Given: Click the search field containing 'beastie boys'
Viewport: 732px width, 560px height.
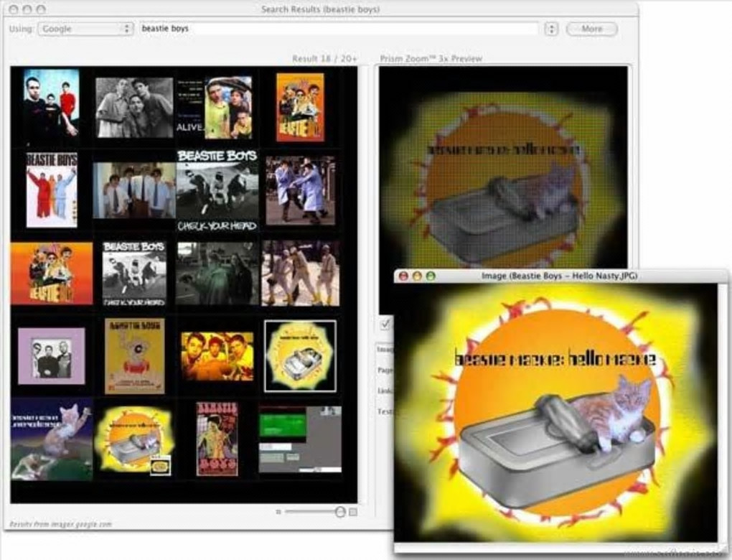Looking at the screenshot, I should 339,29.
